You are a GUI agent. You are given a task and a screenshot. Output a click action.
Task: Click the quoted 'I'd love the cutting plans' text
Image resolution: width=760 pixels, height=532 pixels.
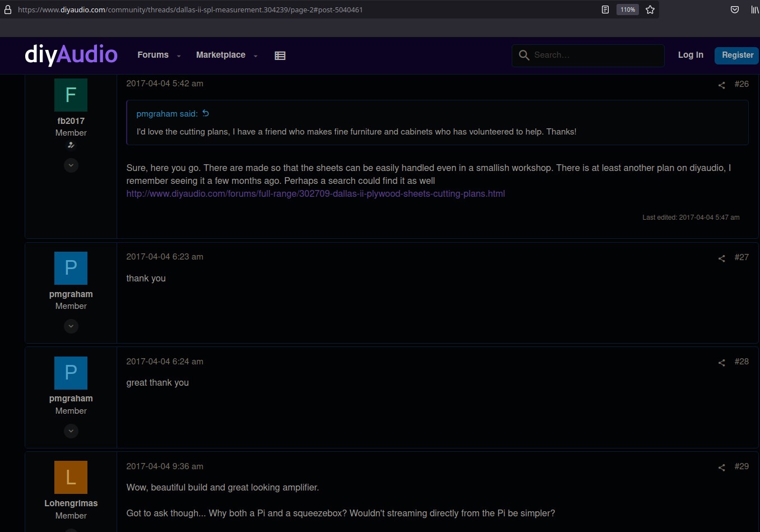click(356, 132)
